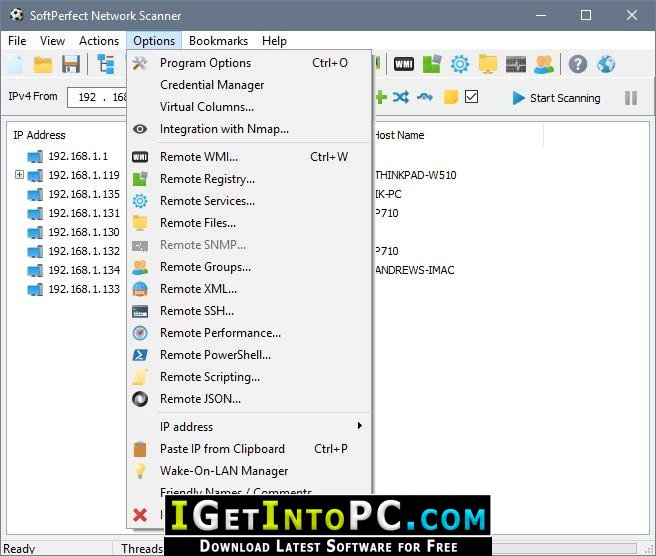Open Credential Manager menu entry
This screenshot has width=656, height=556.
tap(249, 85)
